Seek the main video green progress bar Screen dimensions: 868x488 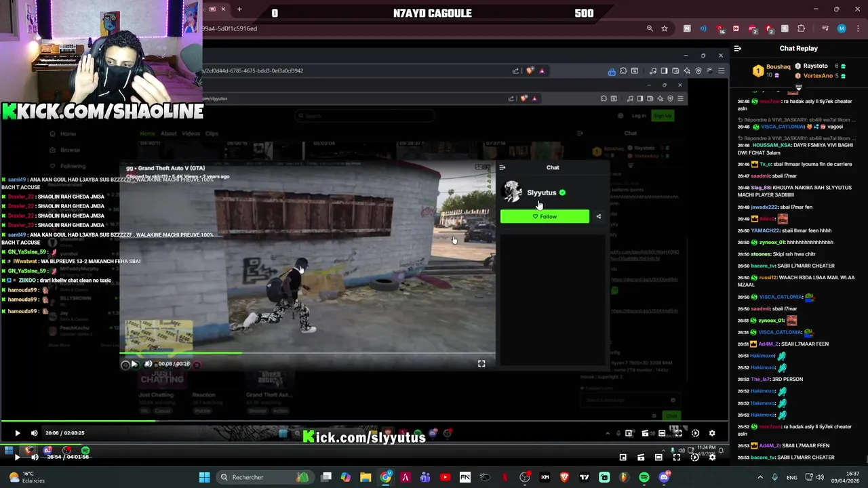click(364, 422)
